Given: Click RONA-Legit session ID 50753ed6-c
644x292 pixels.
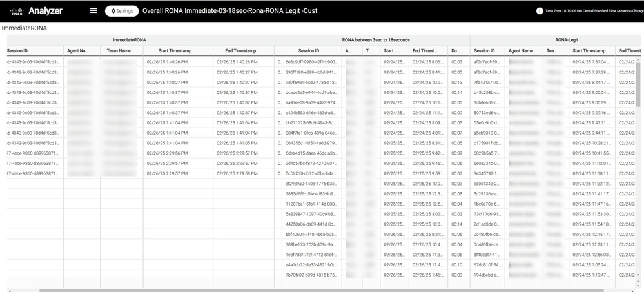Looking at the screenshot, I should (x=487, y=113).
